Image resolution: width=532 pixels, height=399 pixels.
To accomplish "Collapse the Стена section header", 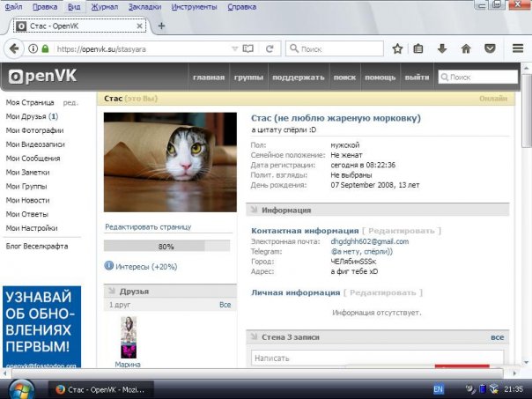I will pyautogui.click(x=256, y=337).
